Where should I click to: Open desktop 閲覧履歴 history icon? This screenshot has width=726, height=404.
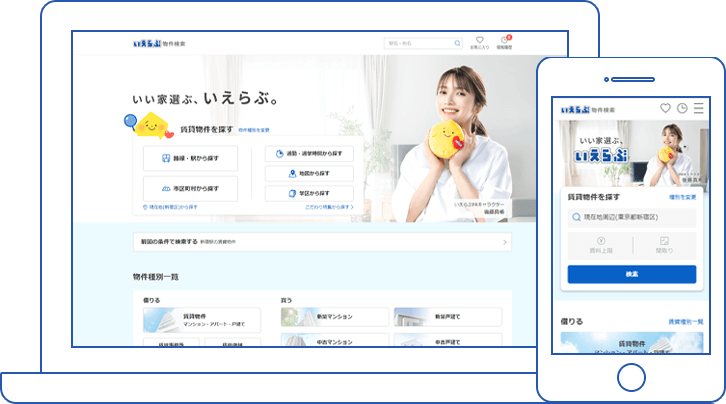(x=505, y=42)
